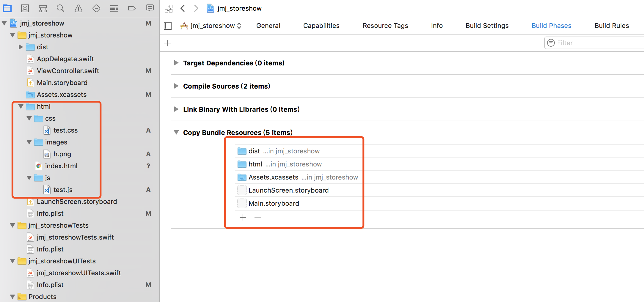
Task: Open the Build Settings tab
Action: (487, 26)
